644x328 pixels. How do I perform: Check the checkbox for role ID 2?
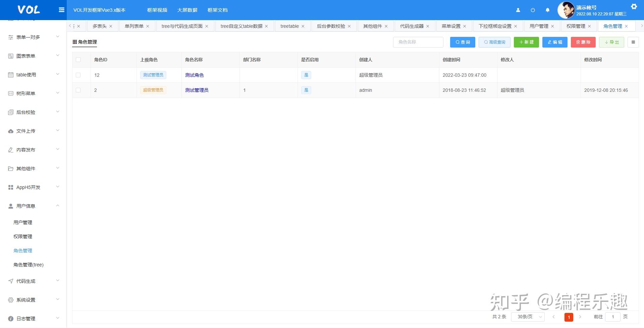pyautogui.click(x=78, y=90)
